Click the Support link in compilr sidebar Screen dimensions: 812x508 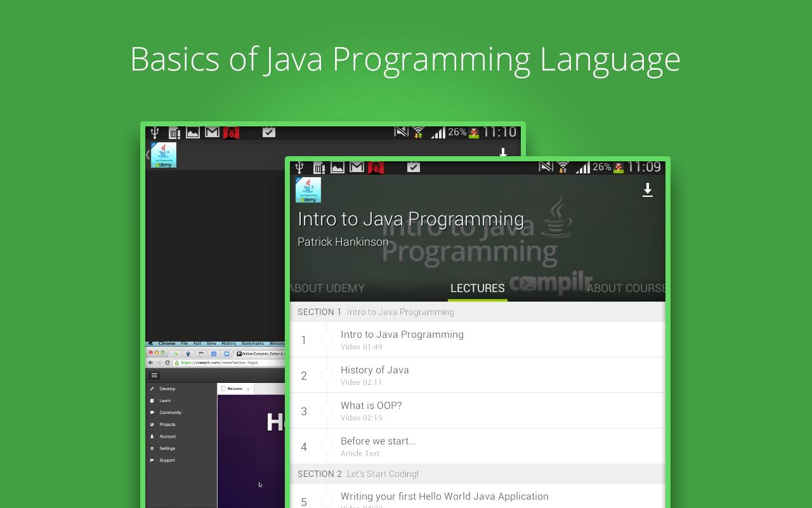coord(166,460)
